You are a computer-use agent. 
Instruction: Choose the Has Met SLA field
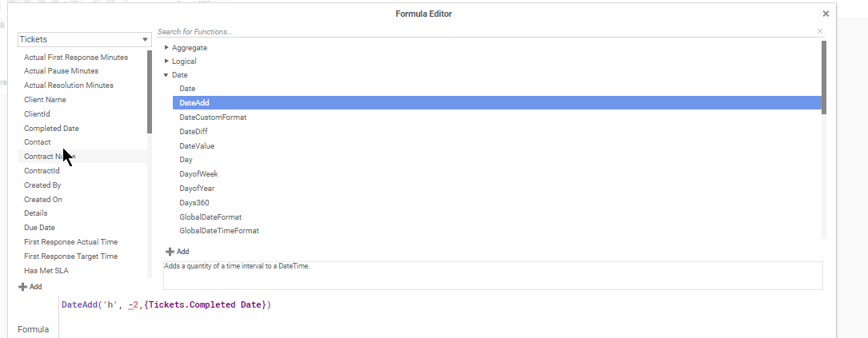46,271
